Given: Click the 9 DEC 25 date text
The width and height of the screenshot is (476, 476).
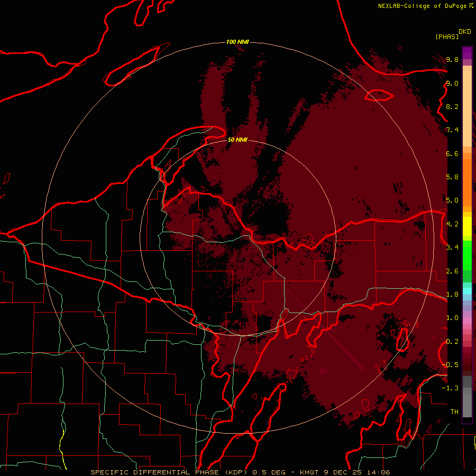Looking at the screenshot, I should (x=344, y=472).
